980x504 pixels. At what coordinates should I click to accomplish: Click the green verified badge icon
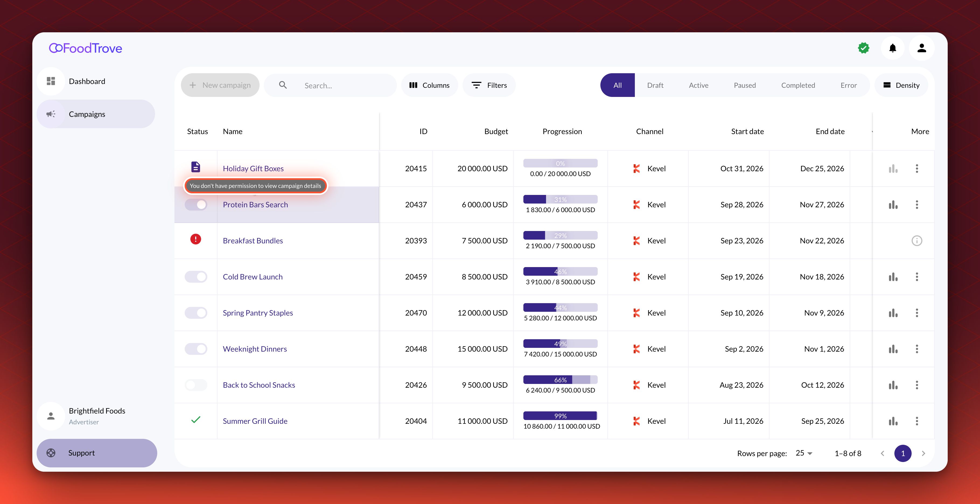pos(864,48)
